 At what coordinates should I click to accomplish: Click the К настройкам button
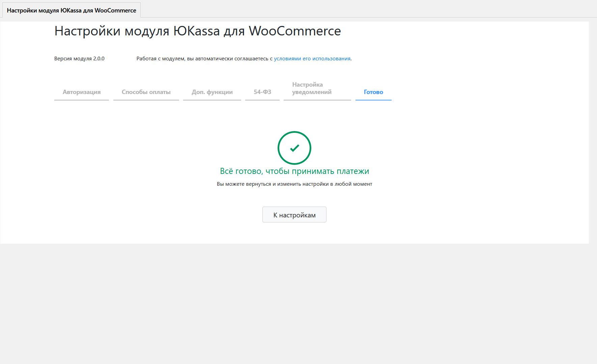click(294, 215)
